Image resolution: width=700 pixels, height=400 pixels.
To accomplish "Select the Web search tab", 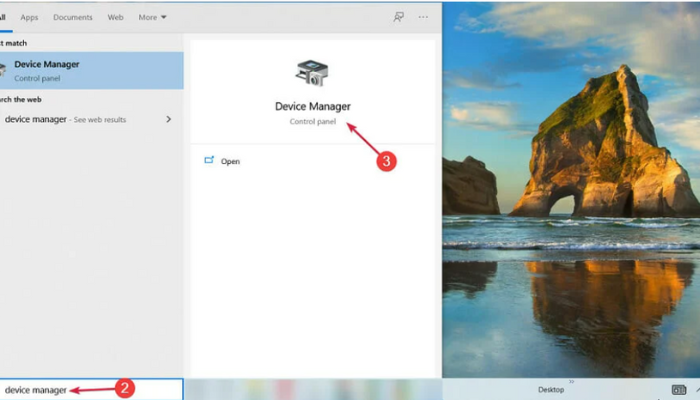I will coord(115,17).
